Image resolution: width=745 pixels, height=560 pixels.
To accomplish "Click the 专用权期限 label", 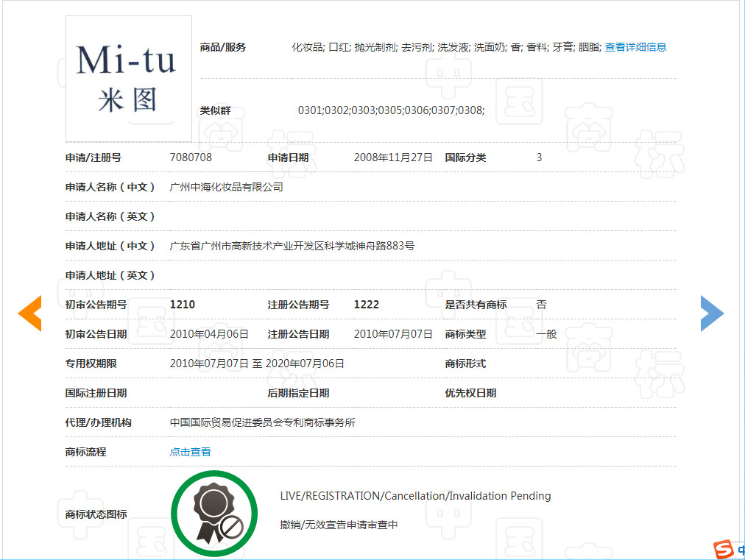I will pos(91,364).
